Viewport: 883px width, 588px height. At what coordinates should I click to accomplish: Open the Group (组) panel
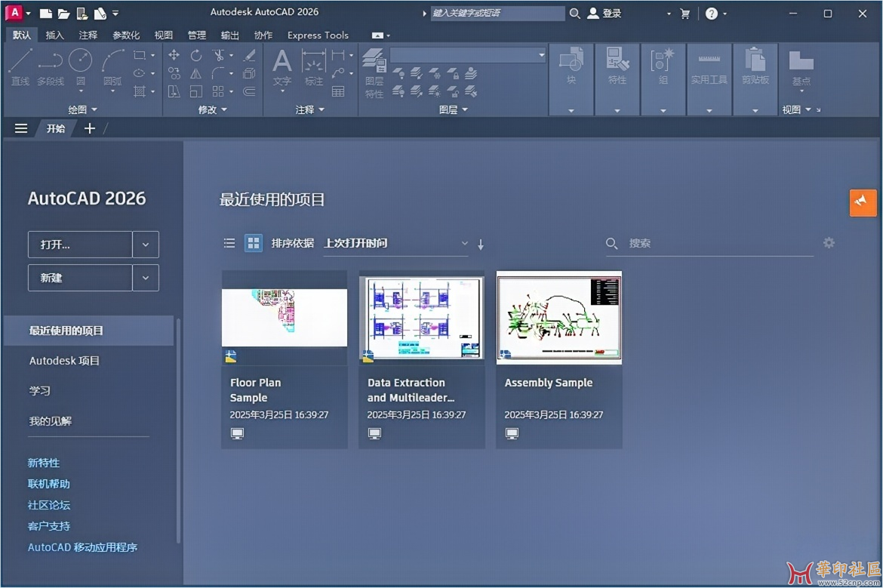coord(663,66)
